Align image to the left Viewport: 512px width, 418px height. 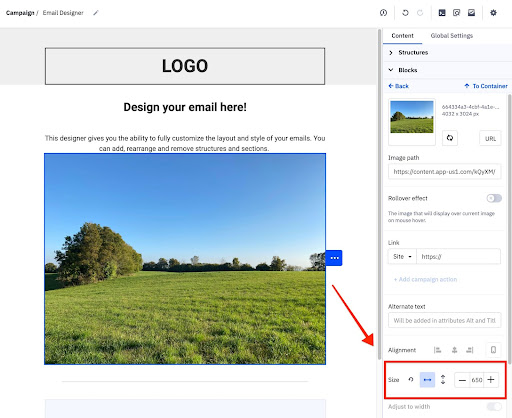click(437, 350)
